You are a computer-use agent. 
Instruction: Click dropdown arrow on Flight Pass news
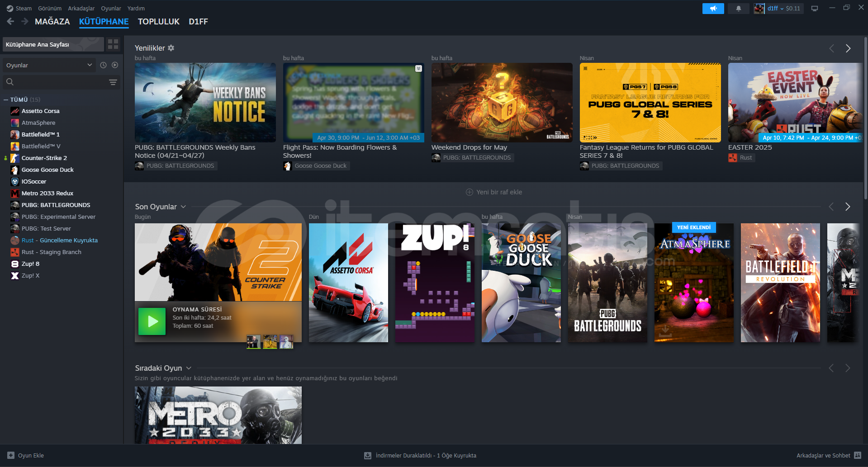pos(418,68)
